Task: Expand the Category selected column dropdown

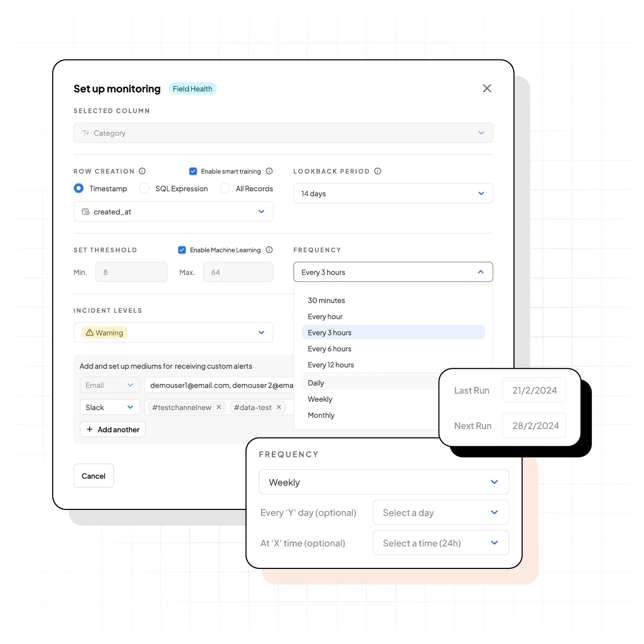Action: [481, 132]
